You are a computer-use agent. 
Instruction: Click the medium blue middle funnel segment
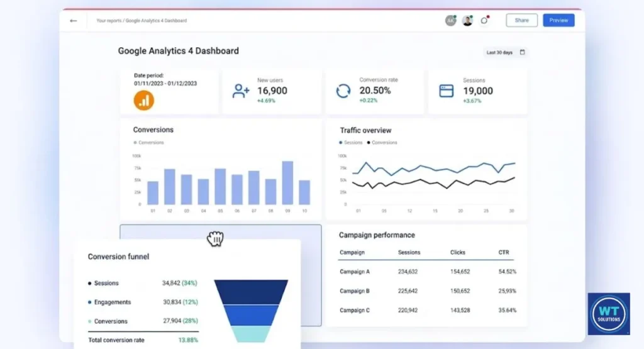251,315
